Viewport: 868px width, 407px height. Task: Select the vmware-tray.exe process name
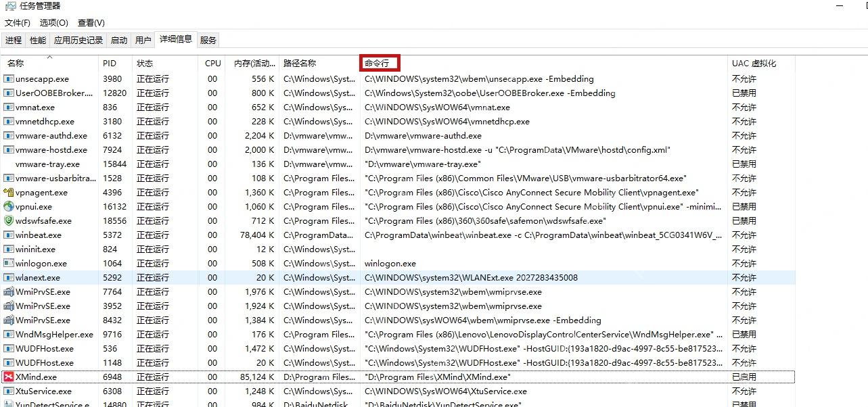[x=47, y=164]
